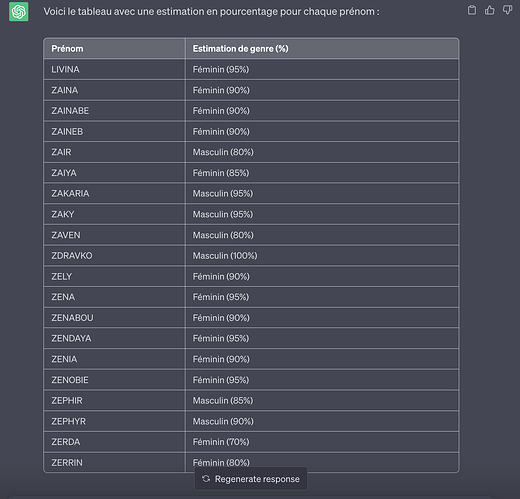Click the Féminin (85%) cell for ZAIYA
The height and width of the screenshot is (499, 520).
coord(322,173)
